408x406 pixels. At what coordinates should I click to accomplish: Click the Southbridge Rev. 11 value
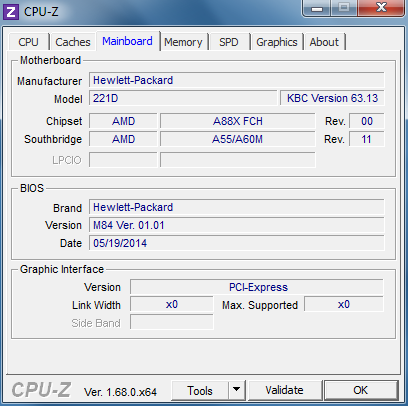pyautogui.click(x=367, y=139)
